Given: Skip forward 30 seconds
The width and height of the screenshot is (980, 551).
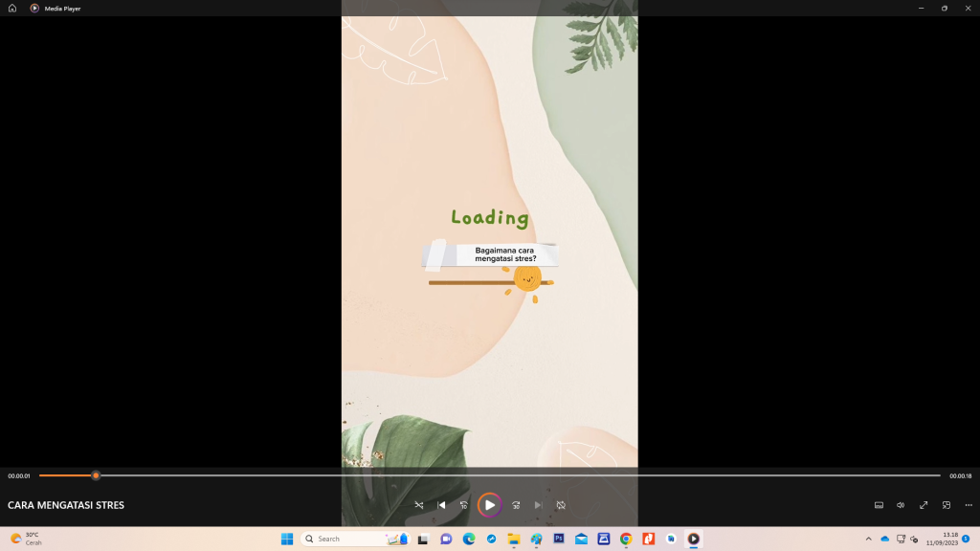Looking at the screenshot, I should [516, 505].
